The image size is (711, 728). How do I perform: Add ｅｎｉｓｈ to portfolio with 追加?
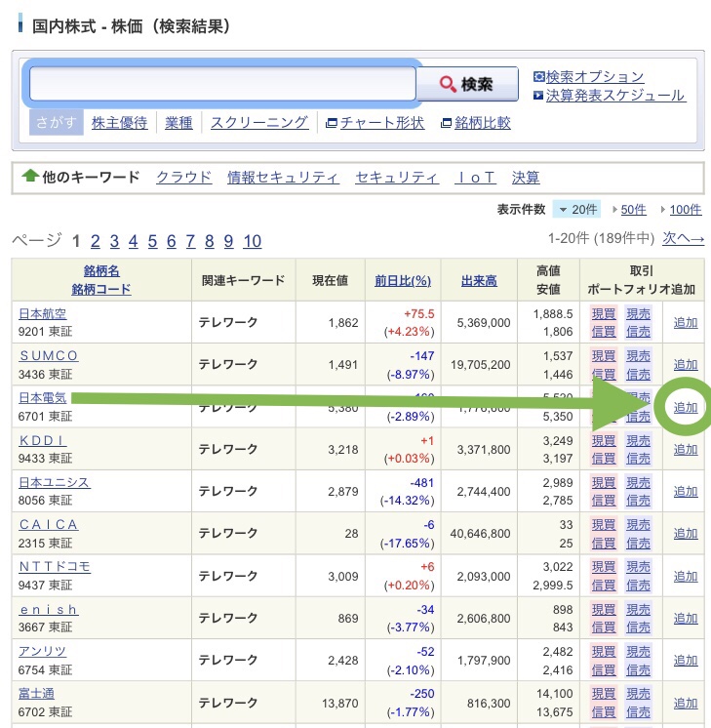pyautogui.click(x=686, y=619)
